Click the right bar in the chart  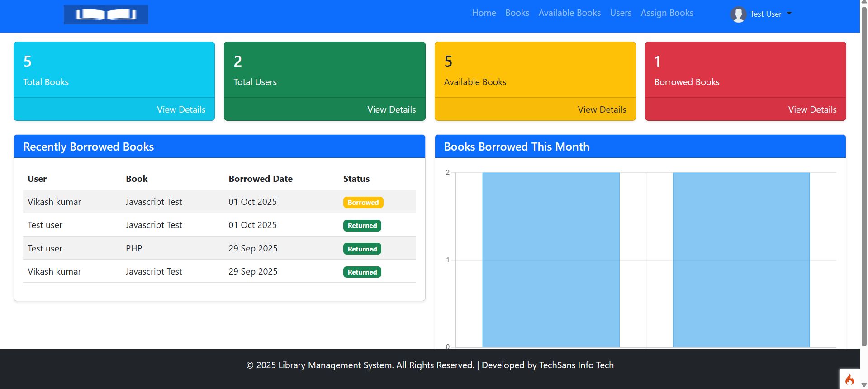(x=741, y=260)
